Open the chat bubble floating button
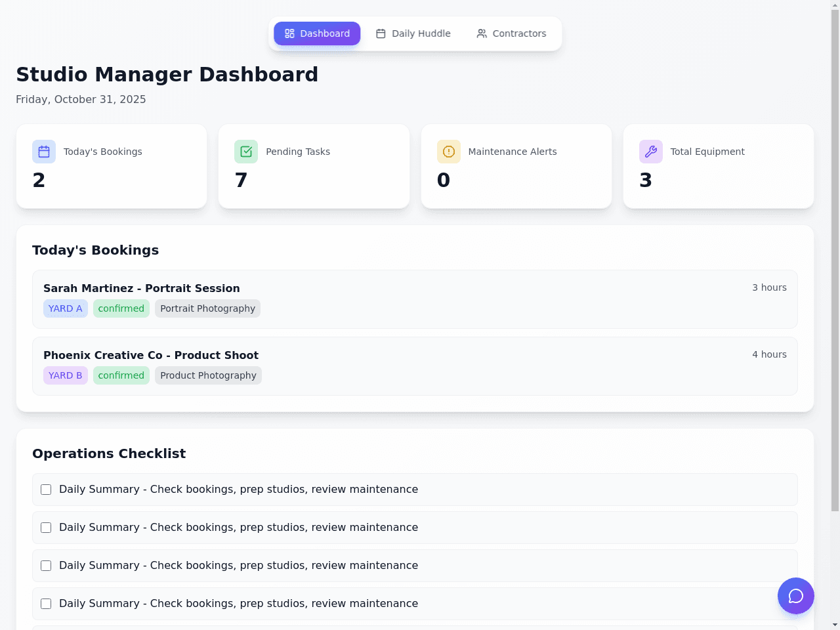The width and height of the screenshot is (840, 630). pos(796,596)
